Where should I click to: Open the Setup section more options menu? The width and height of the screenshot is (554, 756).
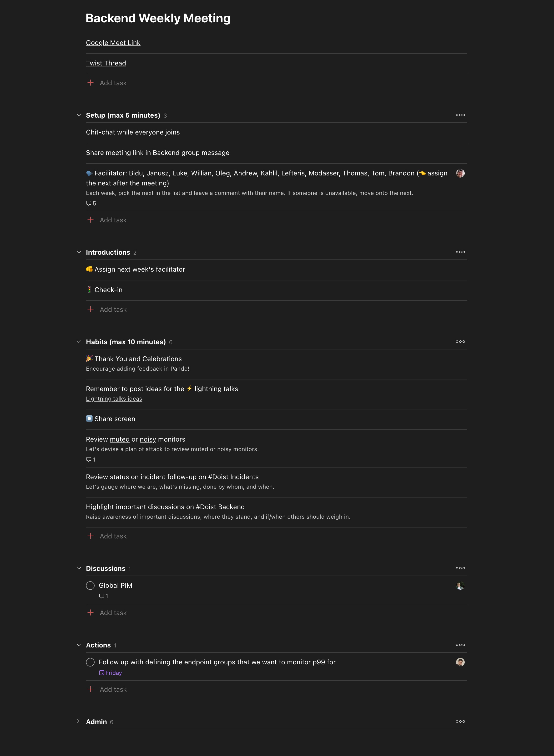point(460,115)
